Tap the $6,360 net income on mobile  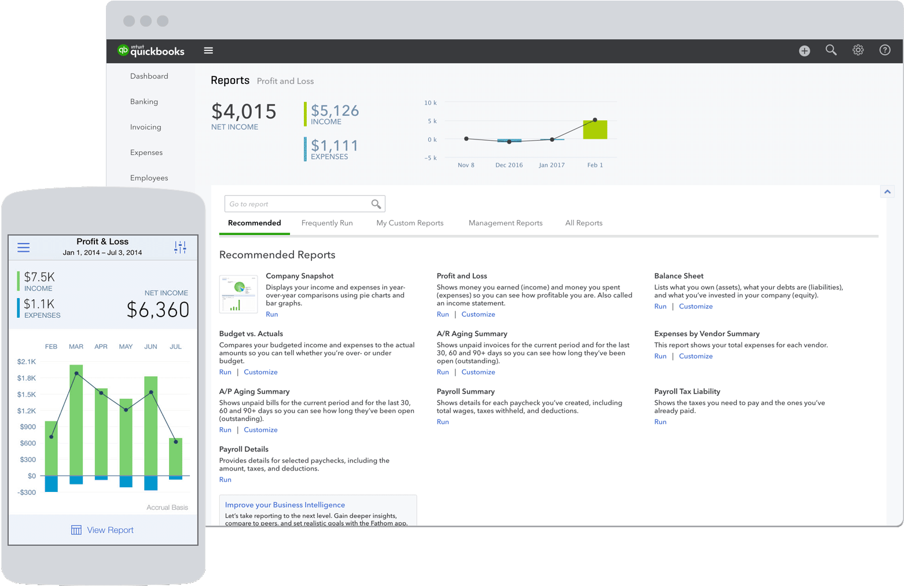(158, 310)
